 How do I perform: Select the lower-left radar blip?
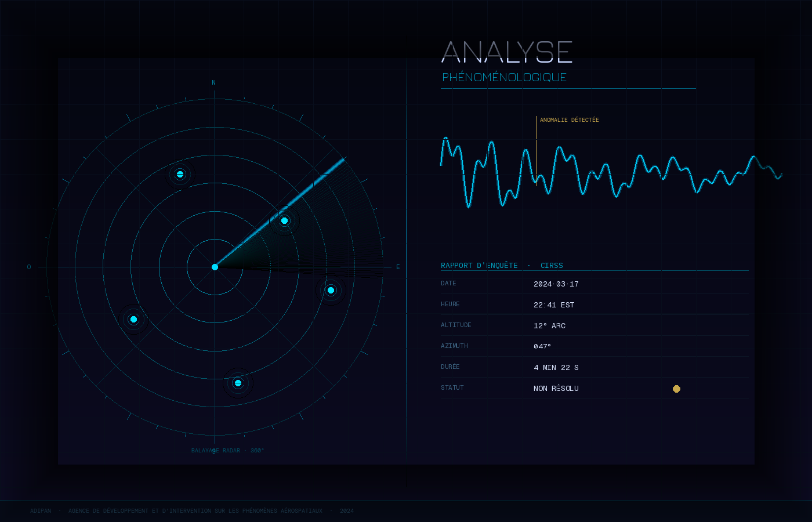point(133,319)
